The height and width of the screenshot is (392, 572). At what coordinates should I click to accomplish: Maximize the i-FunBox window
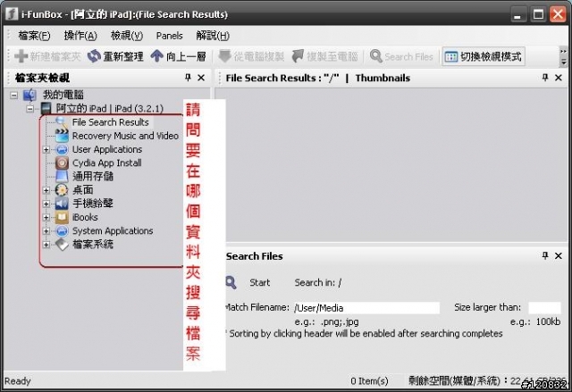538,14
